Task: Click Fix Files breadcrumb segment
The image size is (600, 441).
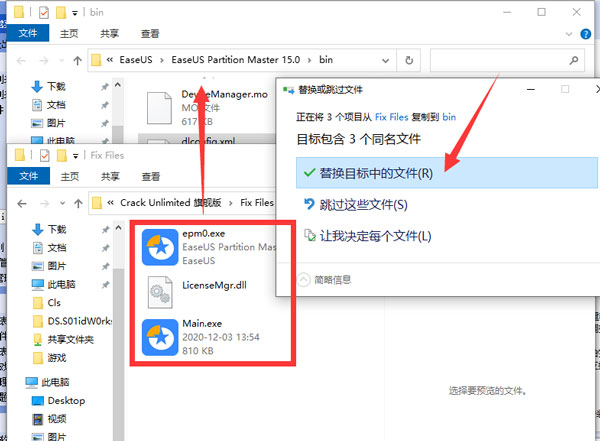Action: pyautogui.click(x=257, y=203)
